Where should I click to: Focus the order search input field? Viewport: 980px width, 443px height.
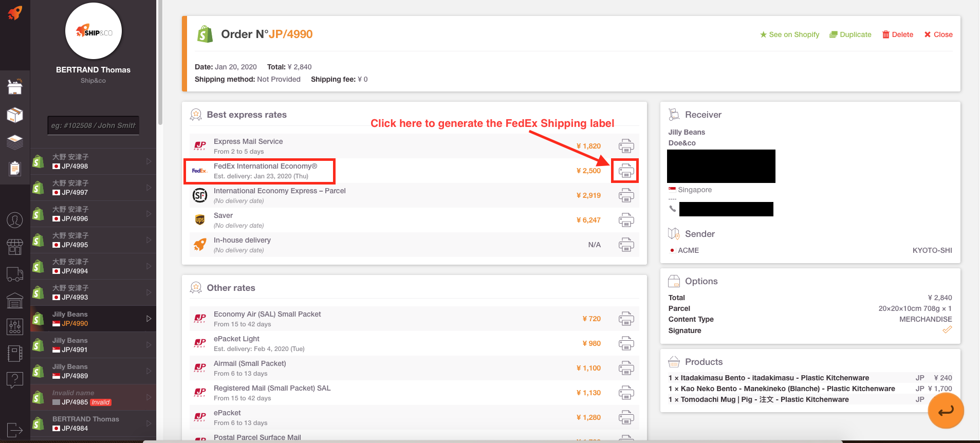tap(94, 125)
